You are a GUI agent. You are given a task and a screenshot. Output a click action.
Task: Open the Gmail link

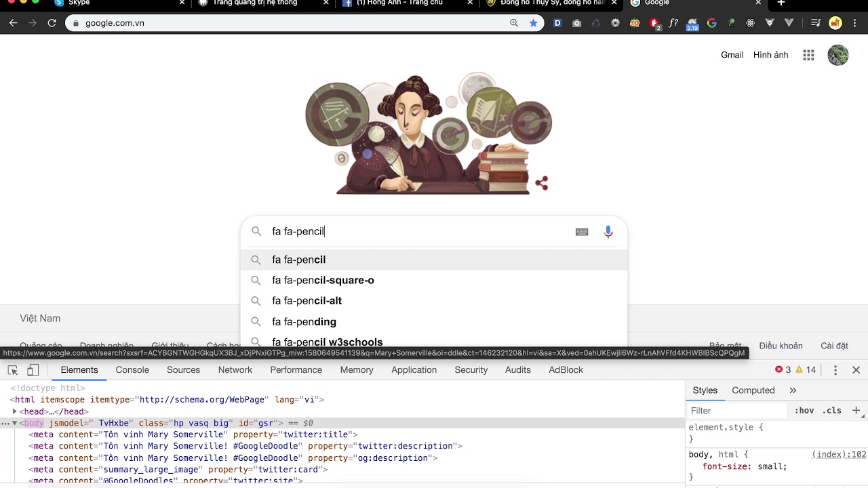click(x=732, y=55)
